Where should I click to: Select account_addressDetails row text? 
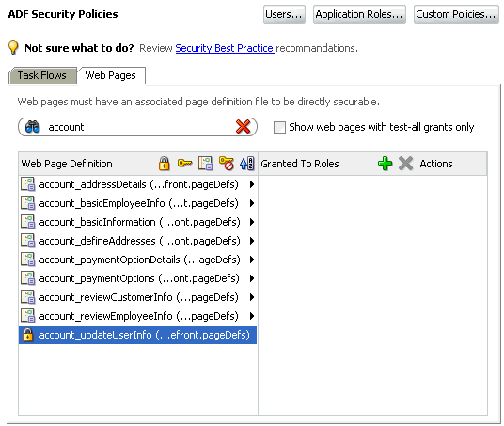point(138,184)
